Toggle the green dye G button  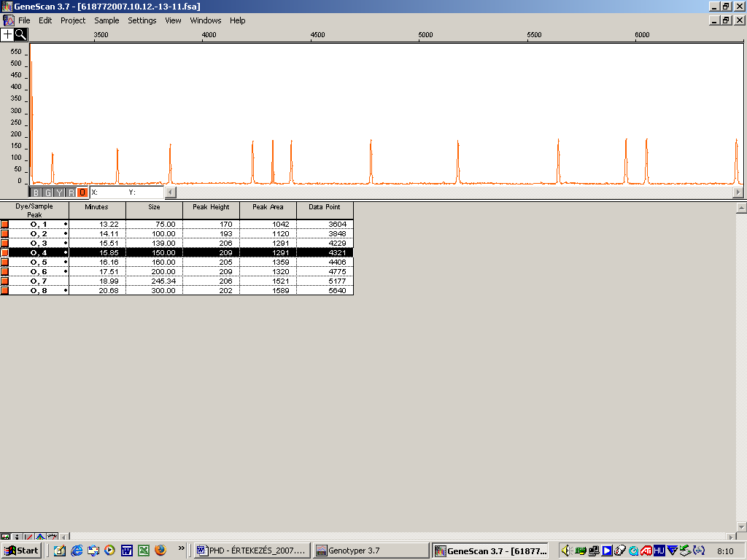[47, 192]
